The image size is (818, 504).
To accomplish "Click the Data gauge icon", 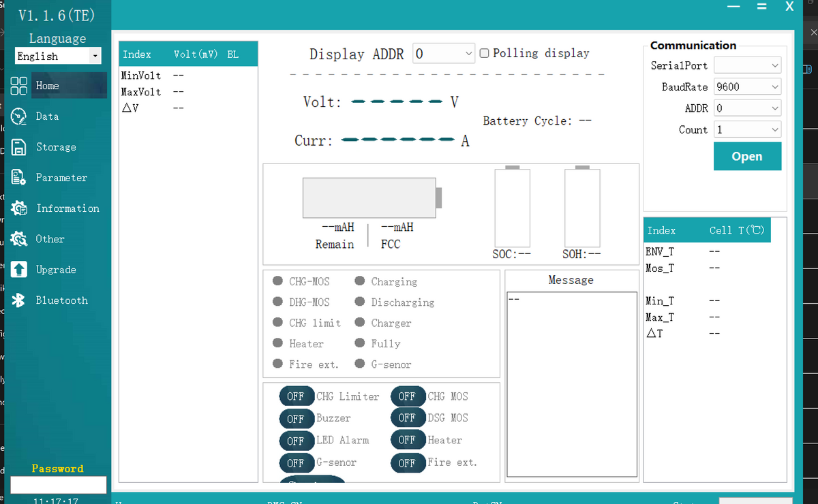I will tap(19, 116).
